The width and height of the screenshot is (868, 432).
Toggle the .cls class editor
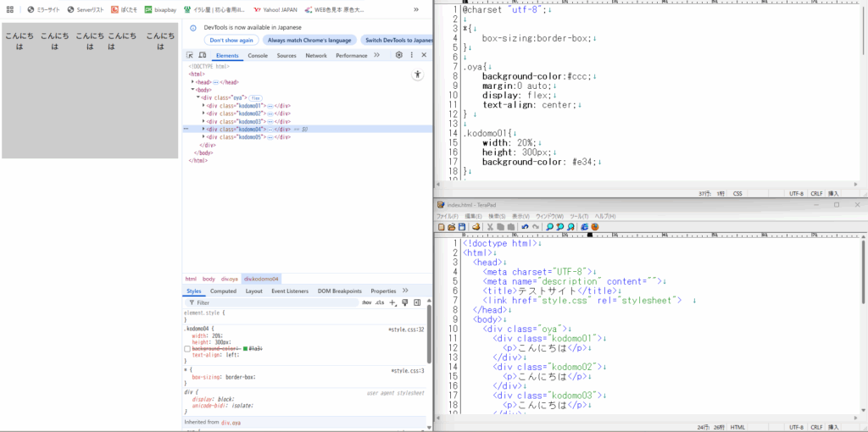tap(379, 302)
